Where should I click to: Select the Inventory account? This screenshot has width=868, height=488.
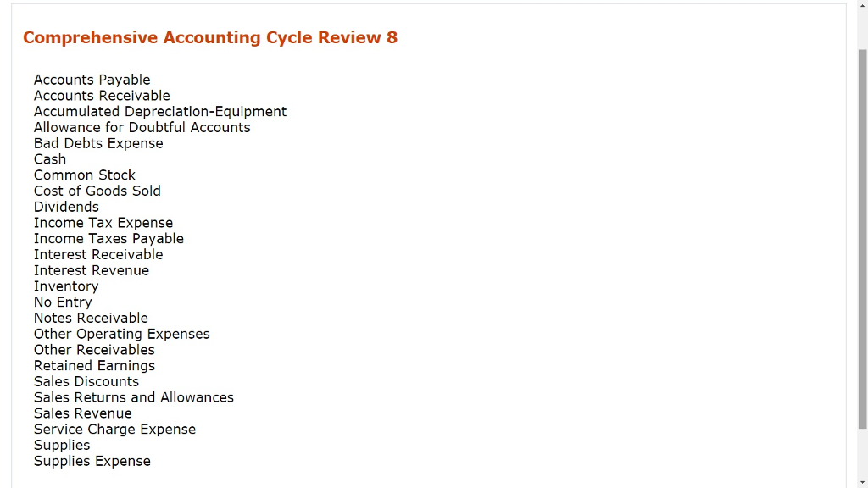(66, 286)
